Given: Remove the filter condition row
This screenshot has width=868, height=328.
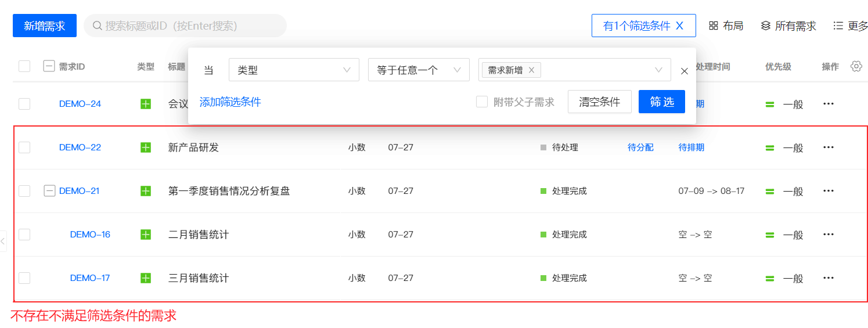Looking at the screenshot, I should [685, 71].
